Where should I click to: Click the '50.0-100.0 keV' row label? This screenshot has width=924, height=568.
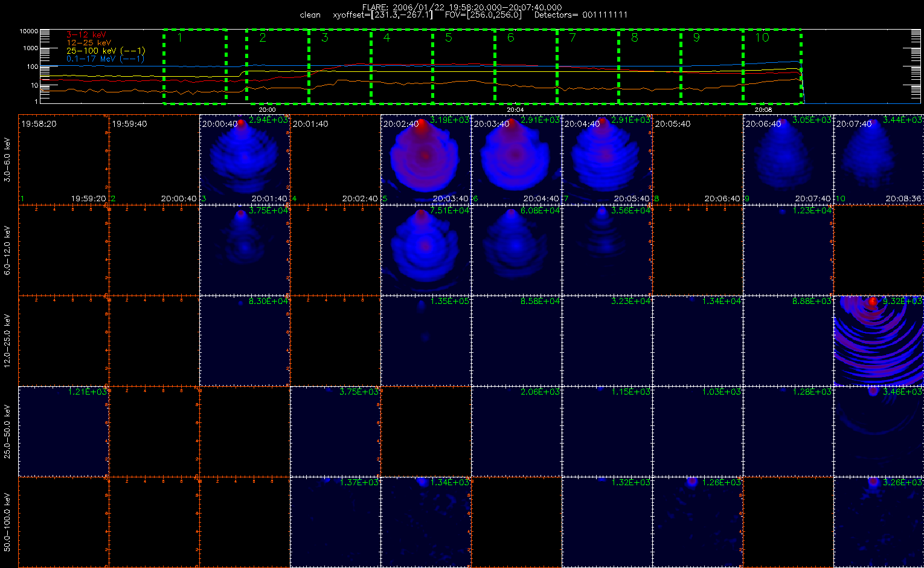click(x=7, y=521)
